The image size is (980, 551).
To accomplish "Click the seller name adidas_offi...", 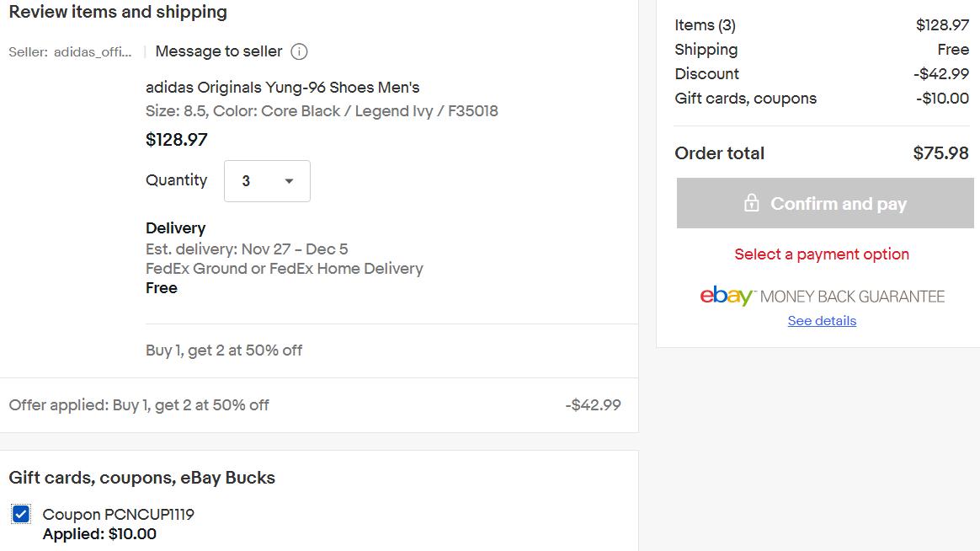I will pyautogui.click(x=93, y=52).
